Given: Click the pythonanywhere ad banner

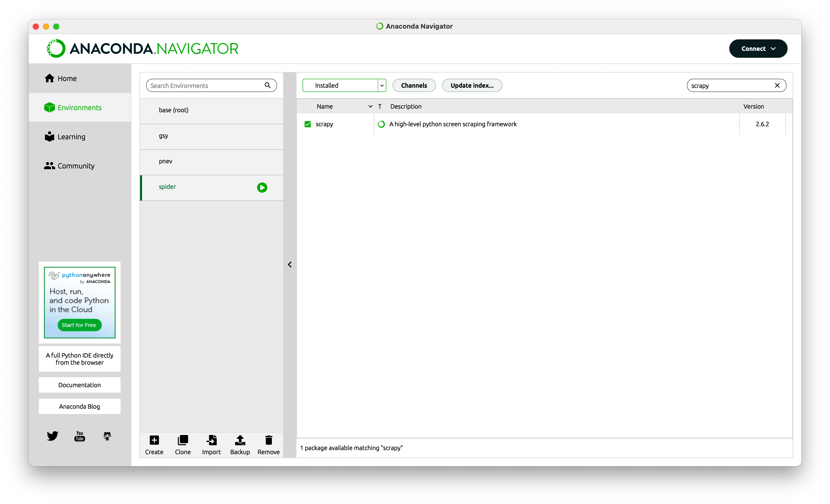Looking at the screenshot, I should 79,302.
